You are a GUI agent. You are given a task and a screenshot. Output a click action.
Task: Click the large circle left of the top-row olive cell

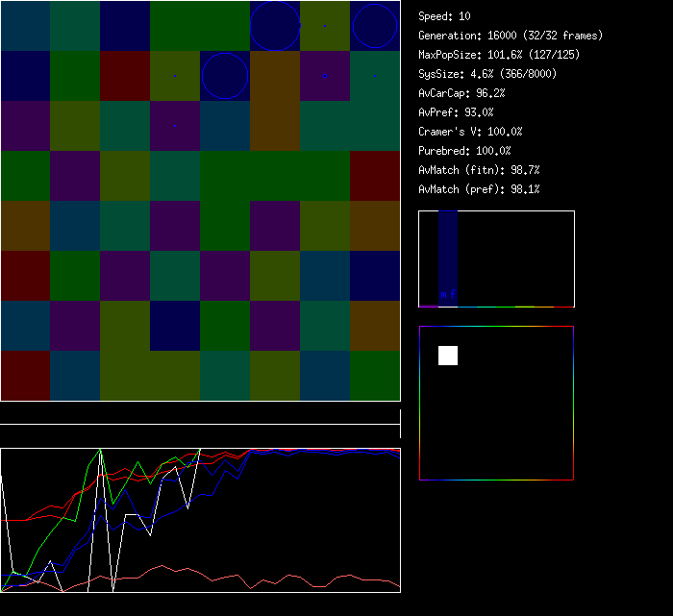[x=275, y=26]
